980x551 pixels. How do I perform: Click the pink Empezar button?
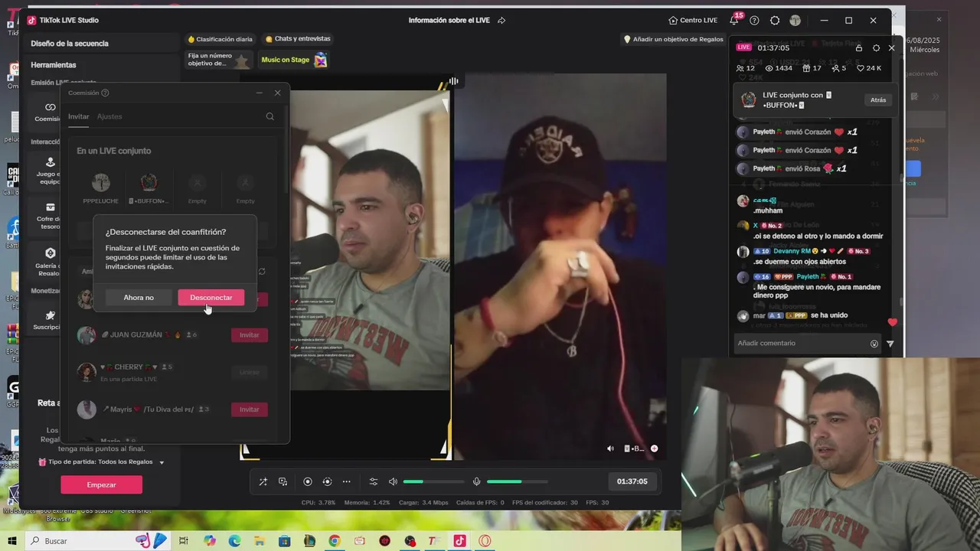pos(101,485)
